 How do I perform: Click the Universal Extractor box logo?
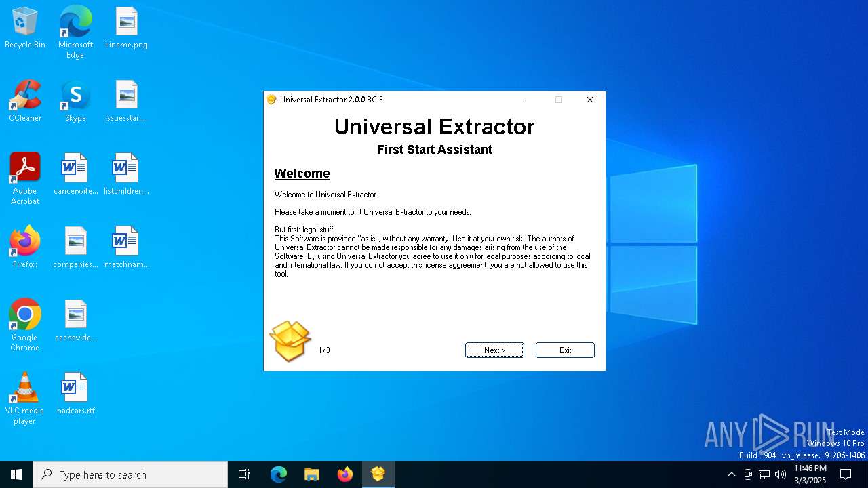click(290, 341)
